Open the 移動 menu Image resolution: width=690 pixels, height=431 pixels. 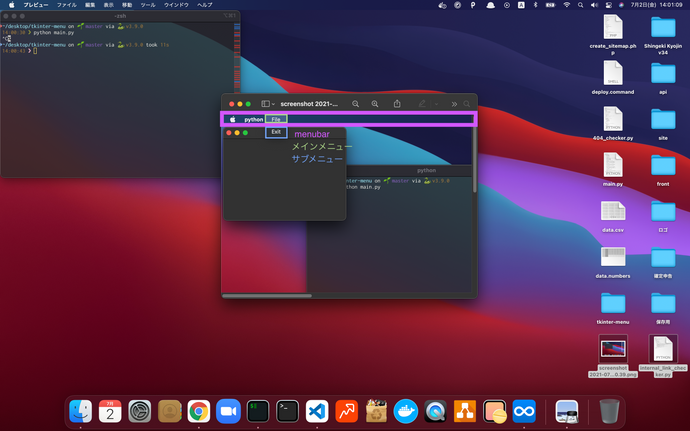(127, 5)
